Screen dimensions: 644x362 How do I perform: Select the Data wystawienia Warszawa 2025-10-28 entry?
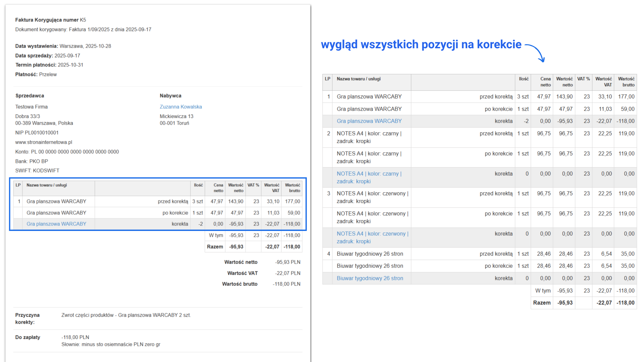[x=63, y=46]
